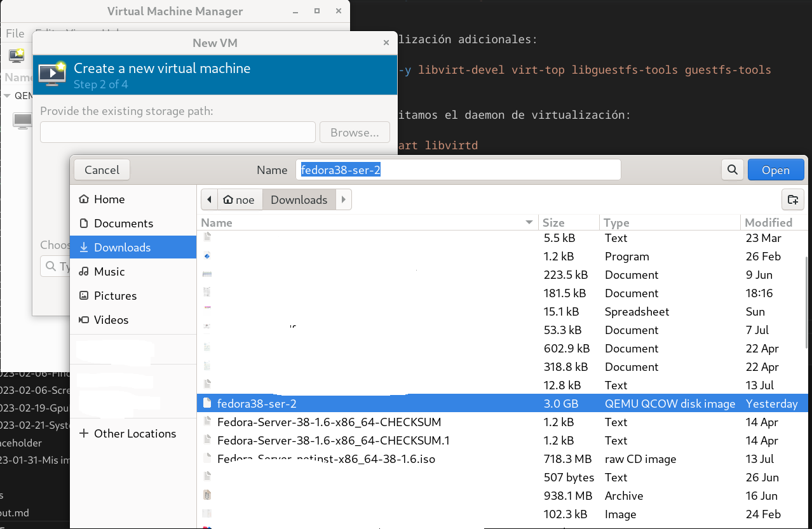Go forward with the path bar right arrow
The height and width of the screenshot is (529, 812).
pos(343,199)
